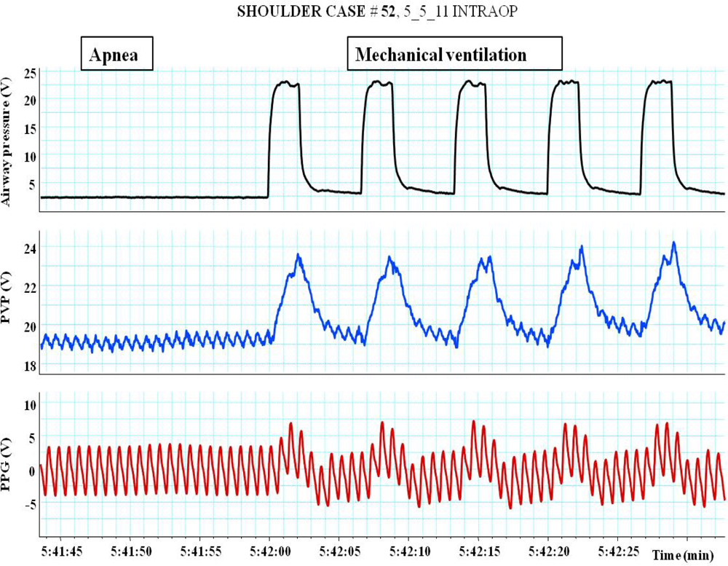The width and height of the screenshot is (728, 566).
Task: Click the Apnea label box
Action: tap(116, 52)
